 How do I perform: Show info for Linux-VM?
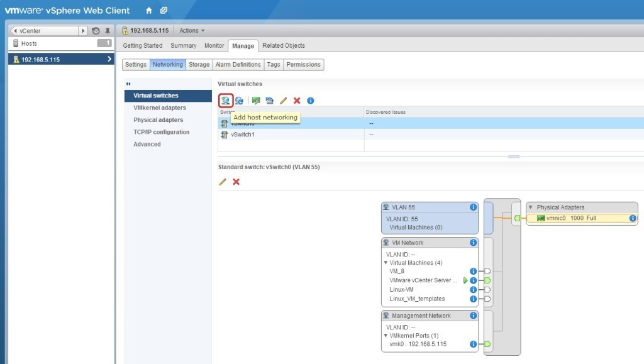(x=473, y=290)
